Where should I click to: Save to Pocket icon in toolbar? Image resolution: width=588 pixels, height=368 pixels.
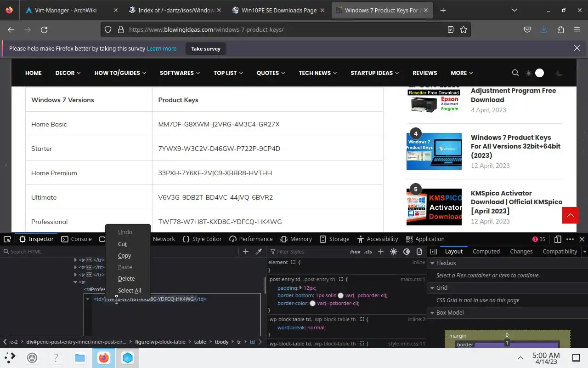coord(527,29)
